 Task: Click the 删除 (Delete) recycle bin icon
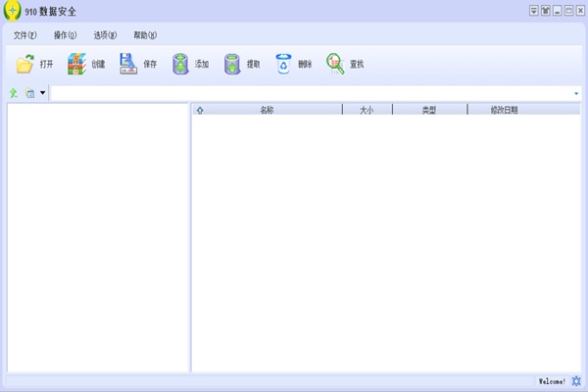283,65
